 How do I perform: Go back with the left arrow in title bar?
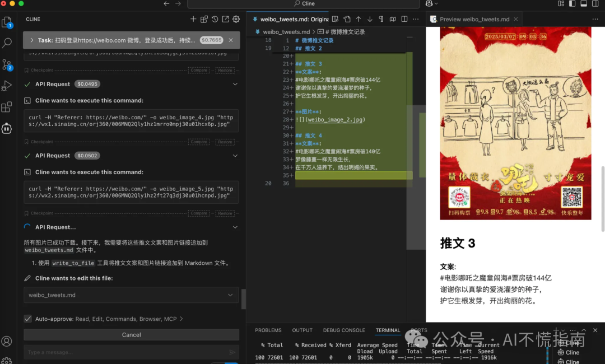[x=166, y=3]
